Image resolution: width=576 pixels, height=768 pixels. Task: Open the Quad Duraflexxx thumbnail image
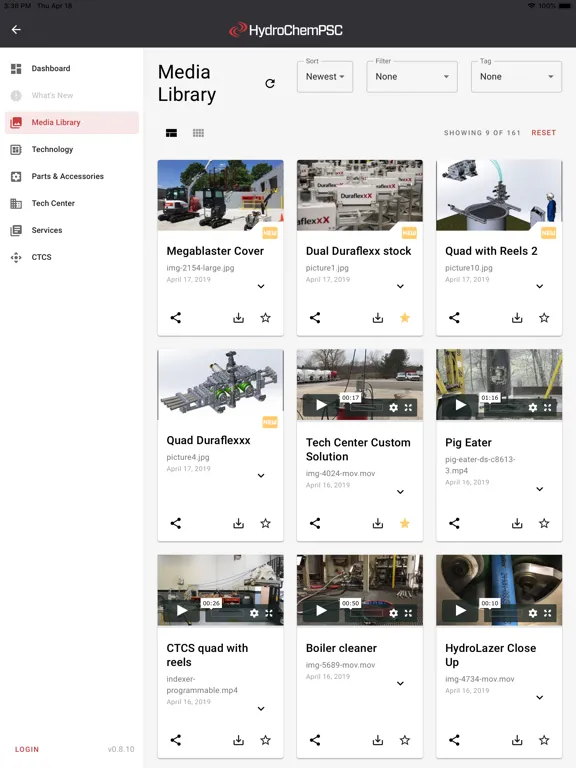pos(220,384)
